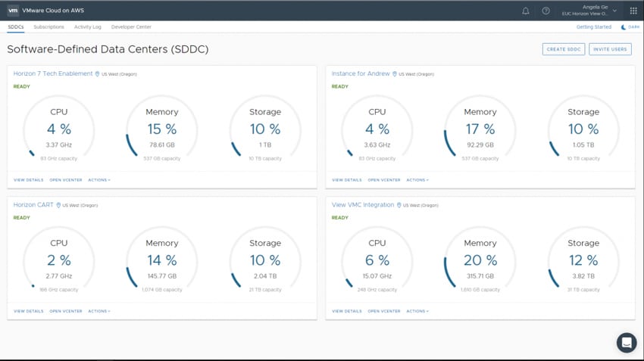
Task: Click the Horizon CART Memory gauge 14 %
Action: [162, 260]
